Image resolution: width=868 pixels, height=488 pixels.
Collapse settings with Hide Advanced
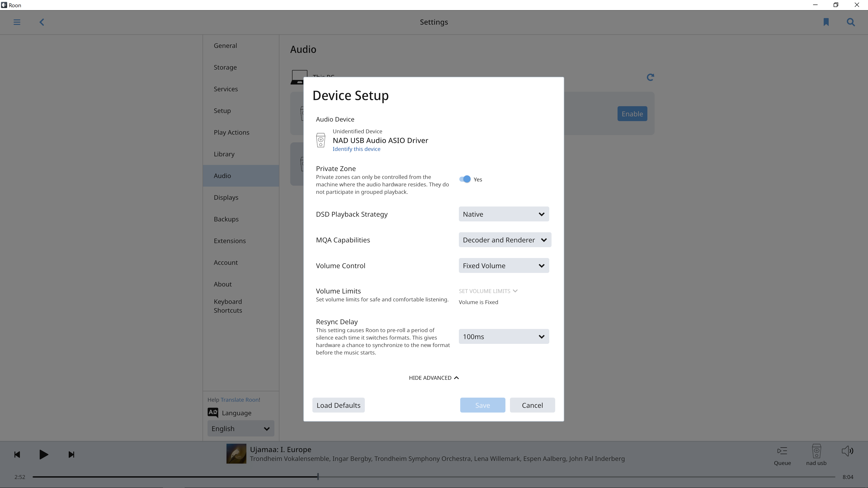tap(433, 378)
